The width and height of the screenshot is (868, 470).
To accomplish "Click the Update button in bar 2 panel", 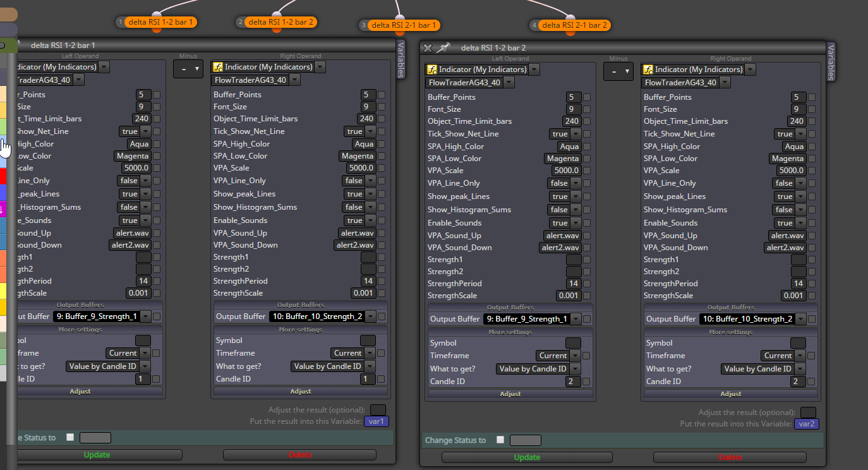I will tap(527, 457).
